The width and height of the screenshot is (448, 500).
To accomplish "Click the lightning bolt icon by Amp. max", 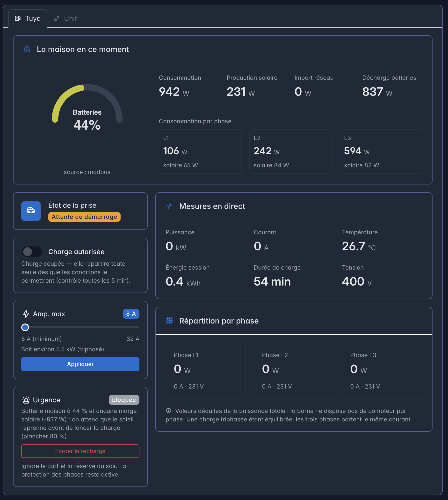I will click(26, 314).
